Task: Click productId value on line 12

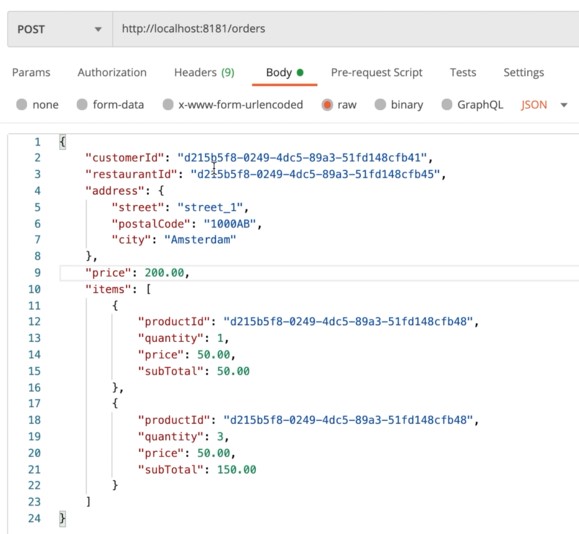Action: tap(348, 321)
